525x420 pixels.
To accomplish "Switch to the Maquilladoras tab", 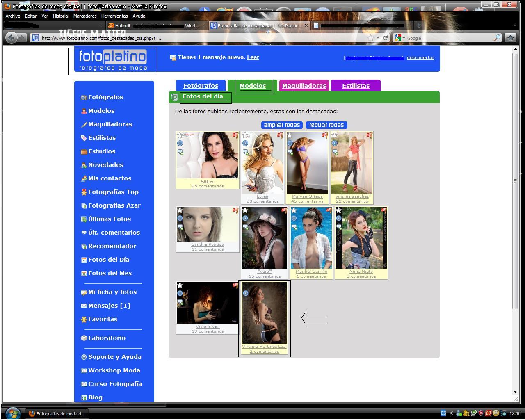I will point(304,86).
